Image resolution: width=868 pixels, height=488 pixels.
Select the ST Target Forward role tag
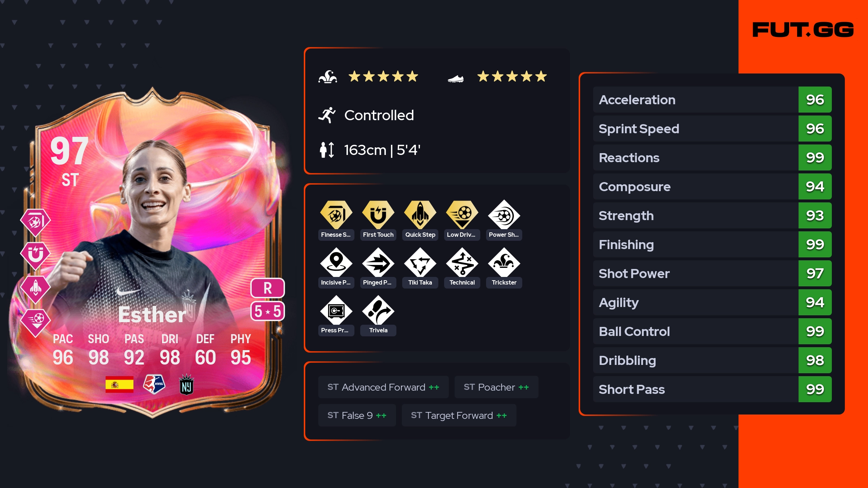(459, 415)
